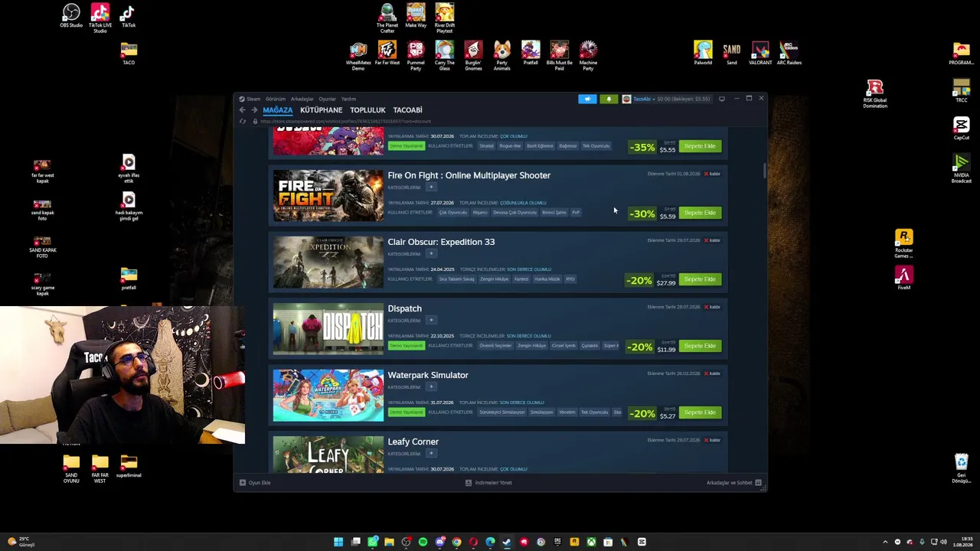Launch TikTok LIVE Studio desktop shortcut
980x551 pixels.
click(x=100, y=18)
